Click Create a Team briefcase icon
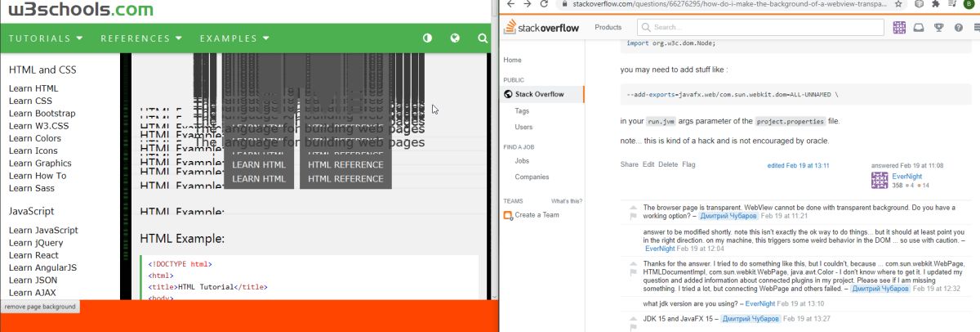 click(x=508, y=215)
